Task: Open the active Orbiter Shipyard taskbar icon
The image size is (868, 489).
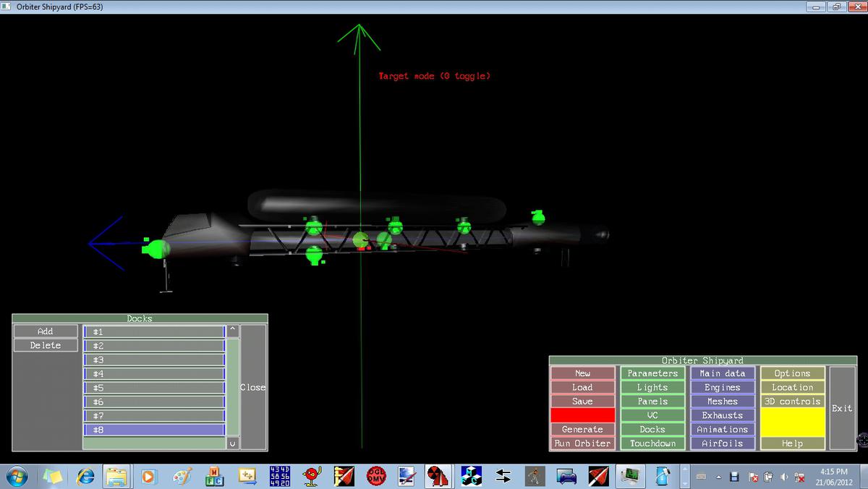Action: [439, 476]
